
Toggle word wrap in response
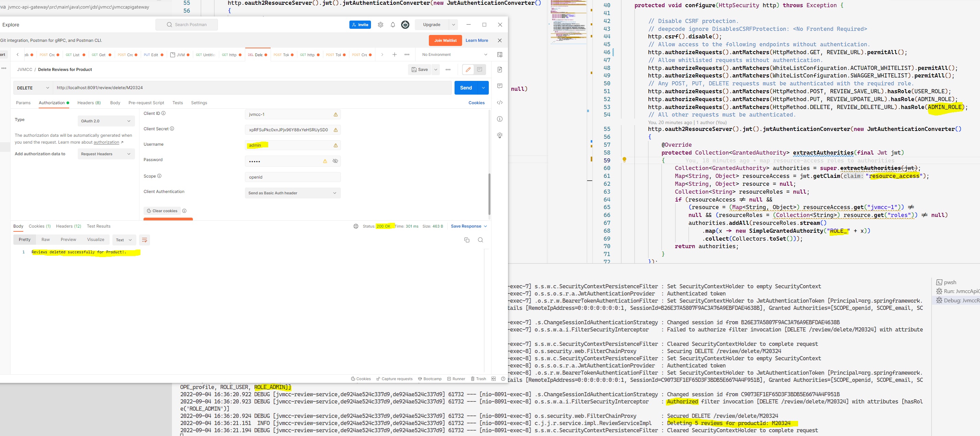pos(144,240)
